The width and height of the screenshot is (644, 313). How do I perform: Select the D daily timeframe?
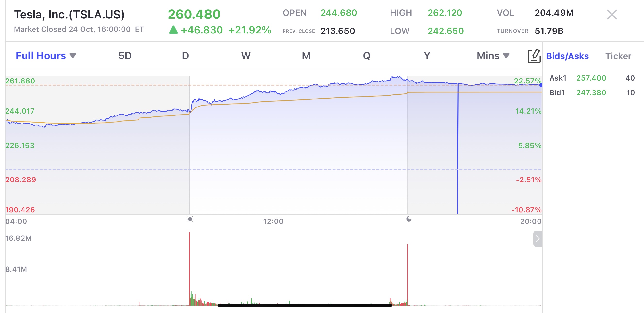[185, 56]
